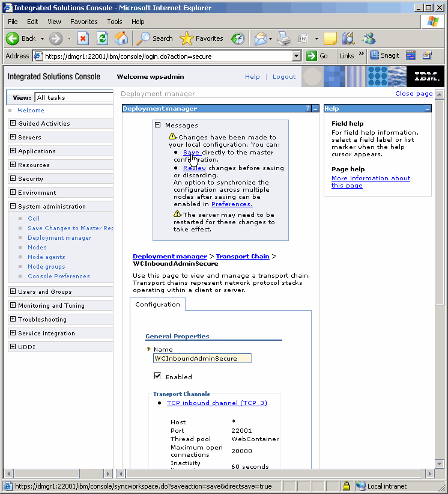Click the Print toolbar icon

(x=284, y=38)
